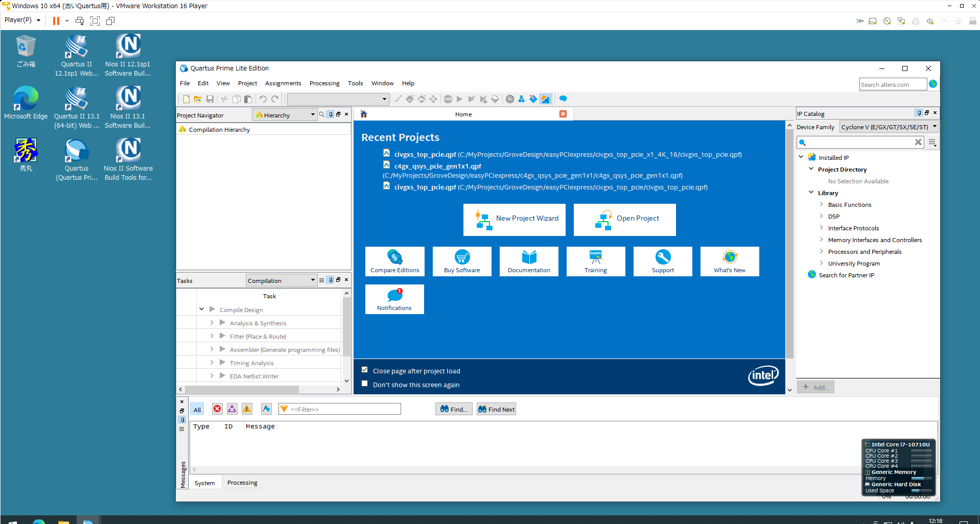Image resolution: width=980 pixels, height=524 pixels.
Task: Open Quartus desktop shortcut icon
Action: pyautogui.click(x=77, y=159)
